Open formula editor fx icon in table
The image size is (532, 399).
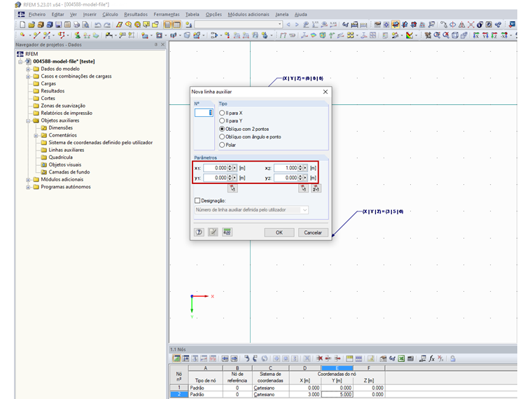coord(432,358)
